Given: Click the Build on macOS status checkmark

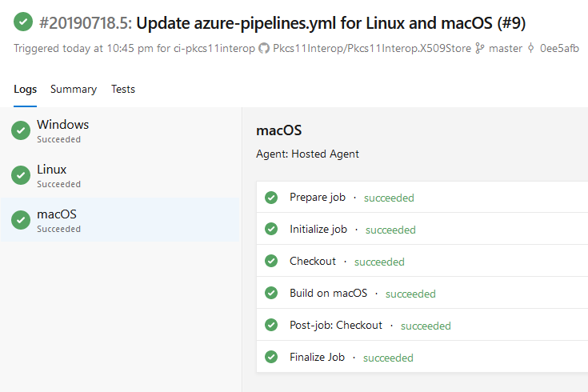Looking at the screenshot, I should (x=271, y=294).
